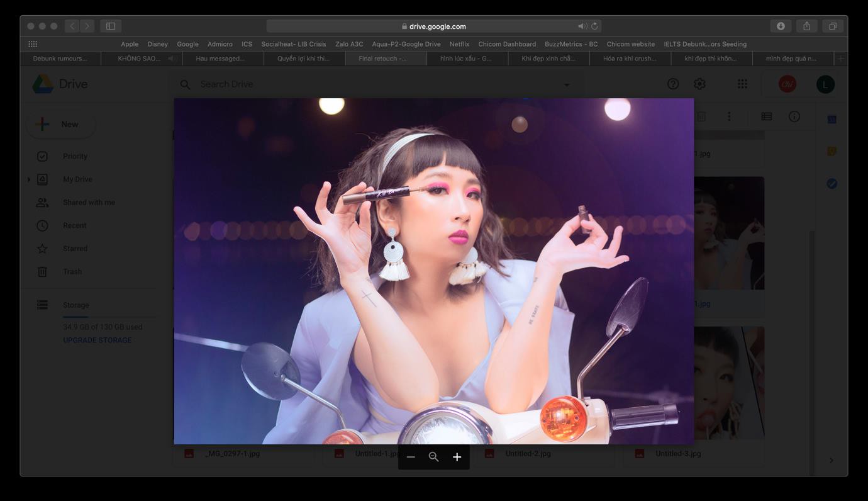Switch to mình đẹp quá tab
Image resolution: width=868 pixels, height=501 pixels.
793,59
